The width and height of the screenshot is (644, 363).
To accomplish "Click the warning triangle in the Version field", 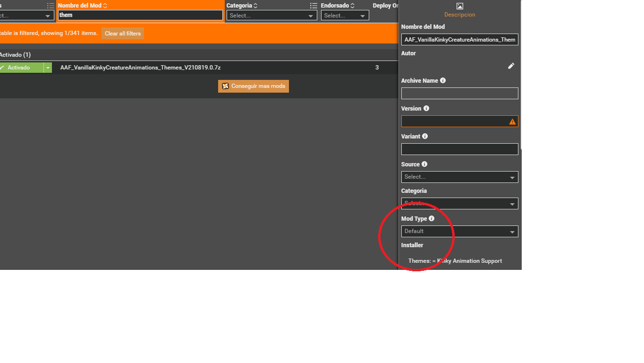I will [512, 121].
